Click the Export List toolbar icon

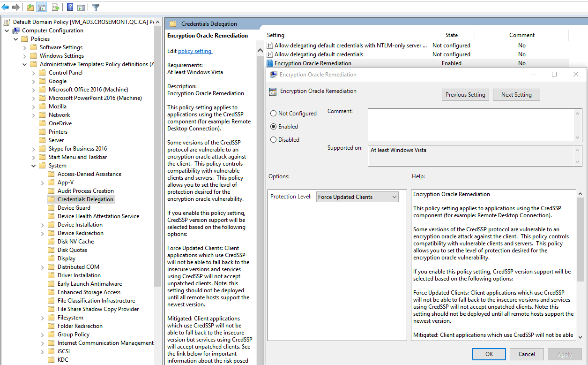pyautogui.click(x=55, y=7)
